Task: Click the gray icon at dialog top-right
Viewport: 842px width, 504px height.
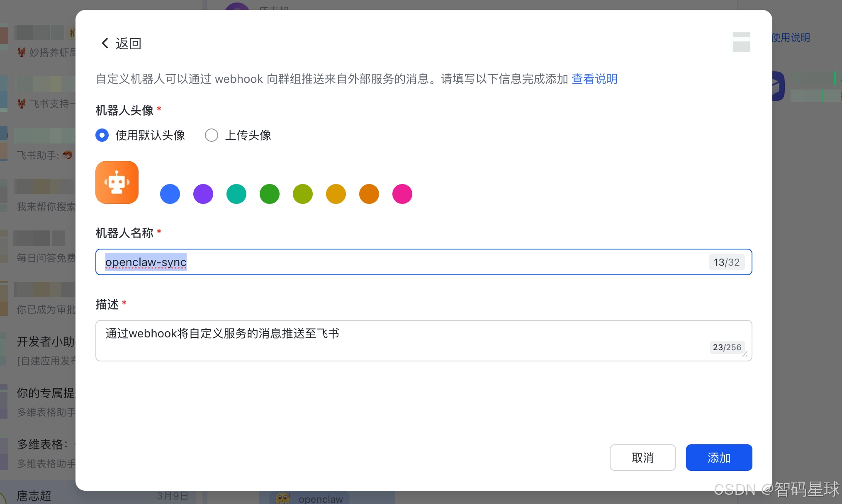Action: click(741, 42)
